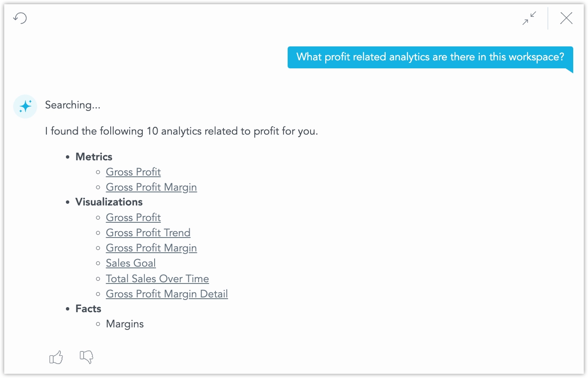588x378 pixels.
Task: Open the Gross Profit visualization
Action: 133,217
